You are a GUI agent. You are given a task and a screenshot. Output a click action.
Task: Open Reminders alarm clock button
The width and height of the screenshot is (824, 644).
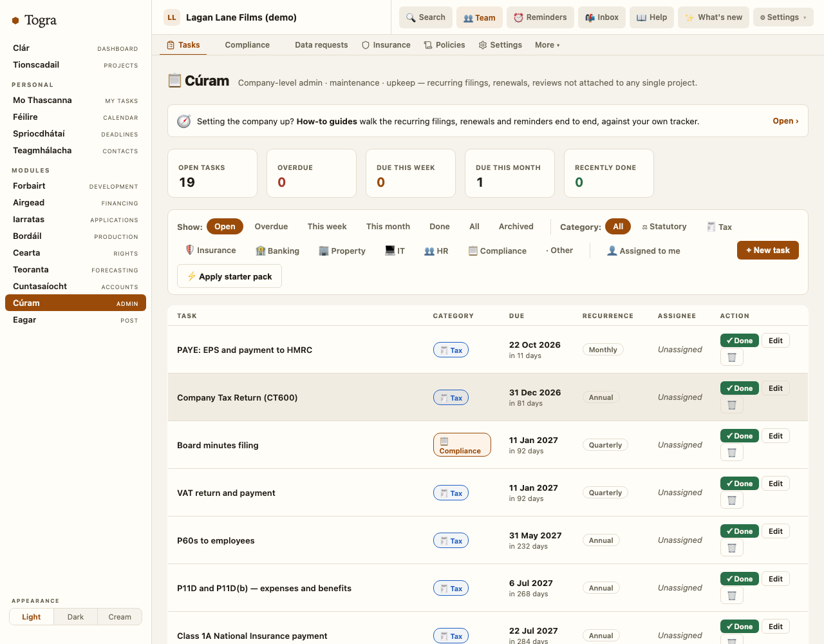(x=540, y=17)
